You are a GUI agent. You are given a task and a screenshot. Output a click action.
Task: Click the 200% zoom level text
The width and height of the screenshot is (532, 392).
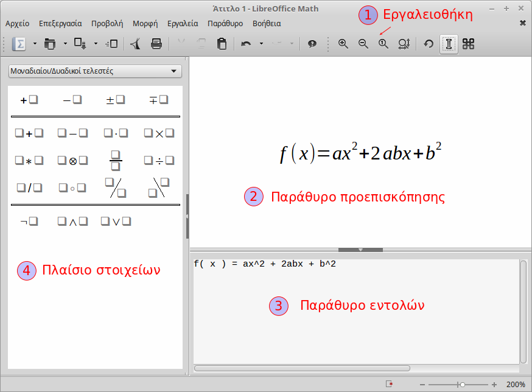click(515, 385)
